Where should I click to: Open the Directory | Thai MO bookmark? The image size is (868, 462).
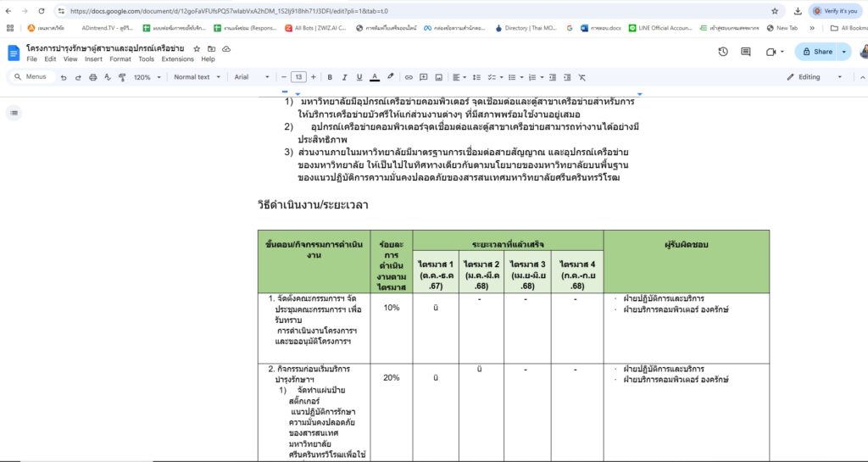click(x=526, y=28)
